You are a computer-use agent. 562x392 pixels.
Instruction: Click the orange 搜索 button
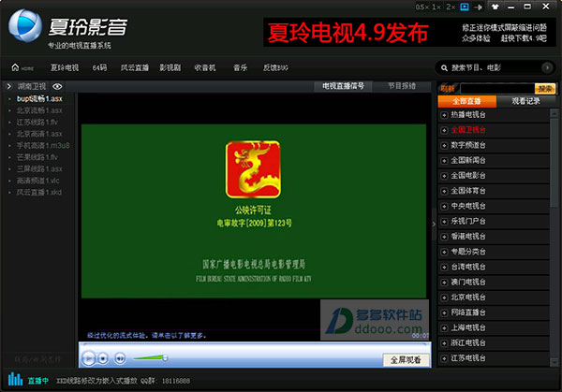point(545,89)
